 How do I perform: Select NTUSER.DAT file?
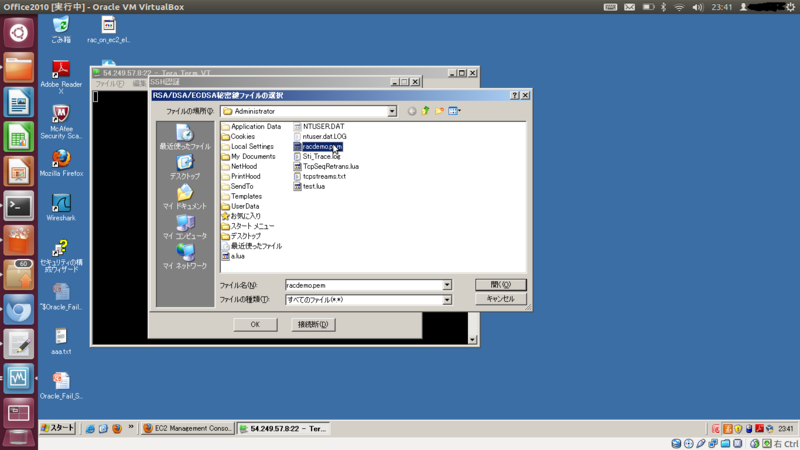pos(319,127)
